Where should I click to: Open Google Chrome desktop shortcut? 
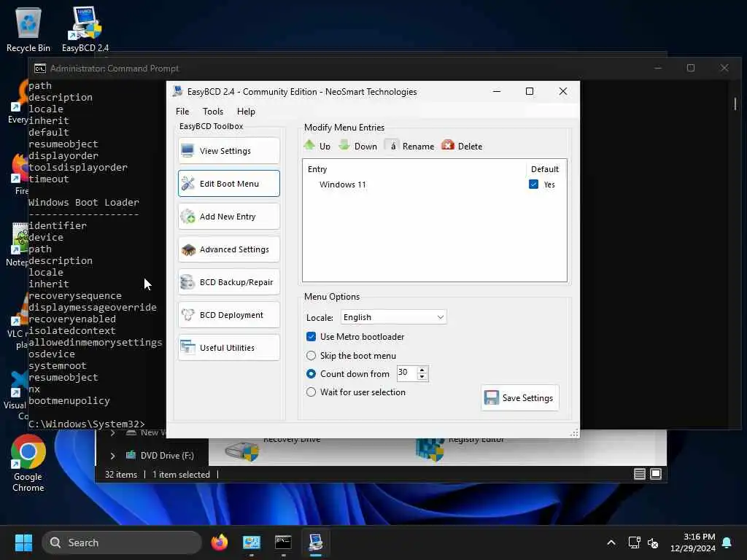28,463
